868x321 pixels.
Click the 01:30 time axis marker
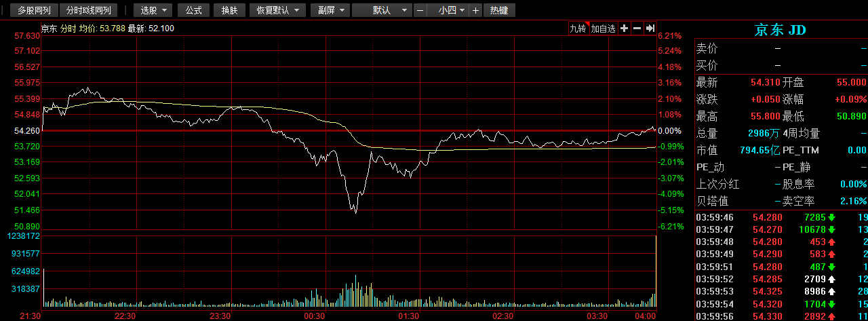pyautogui.click(x=408, y=316)
